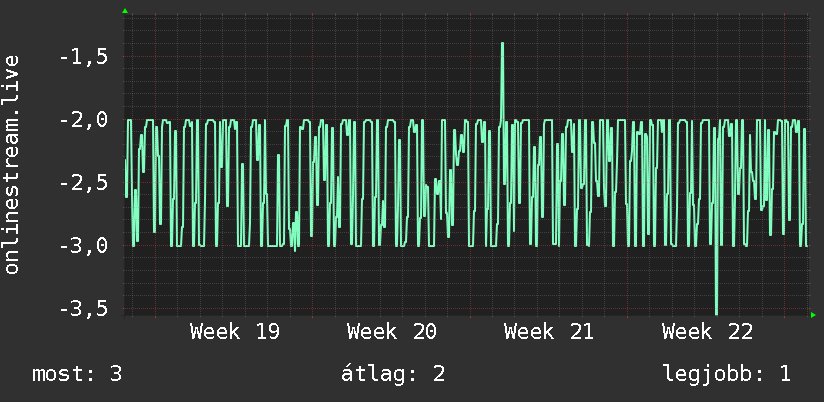824x402 pixels.
Task: Click the -1,5 y-axis value
Action: tap(84, 57)
